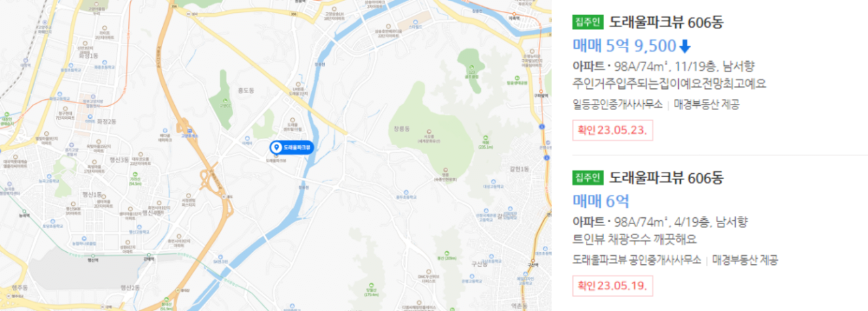Click the 매매 6억 price text
The image size is (868, 311).
(601, 201)
